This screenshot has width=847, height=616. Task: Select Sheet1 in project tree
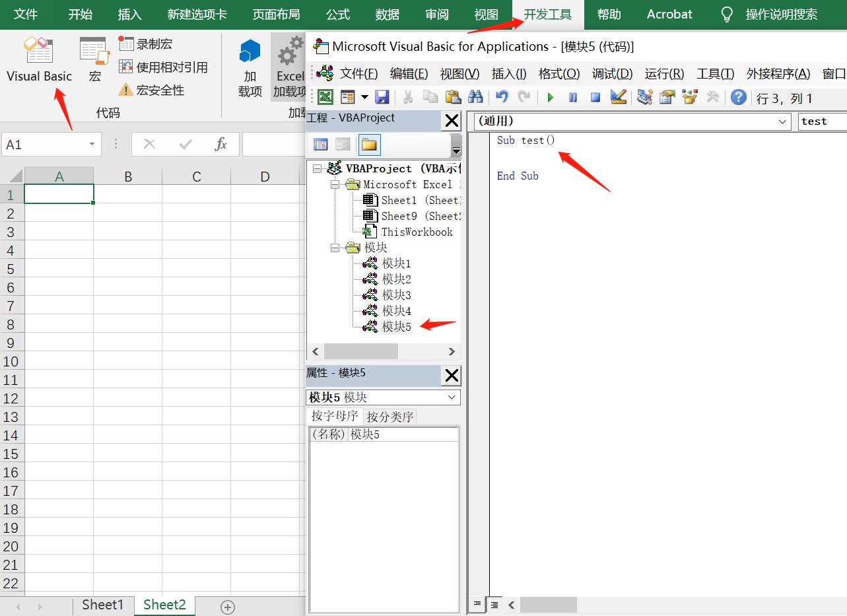pos(411,200)
